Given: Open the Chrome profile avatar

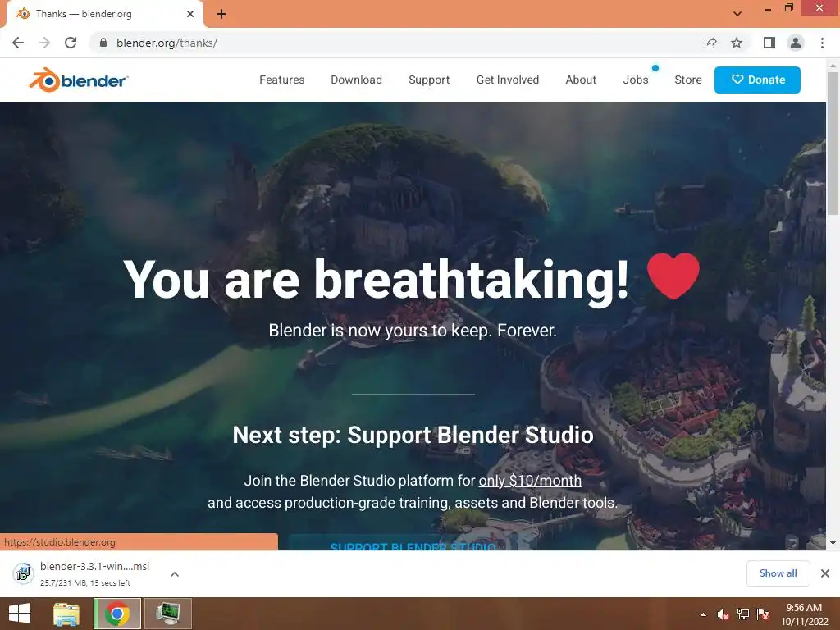Looking at the screenshot, I should [796, 43].
